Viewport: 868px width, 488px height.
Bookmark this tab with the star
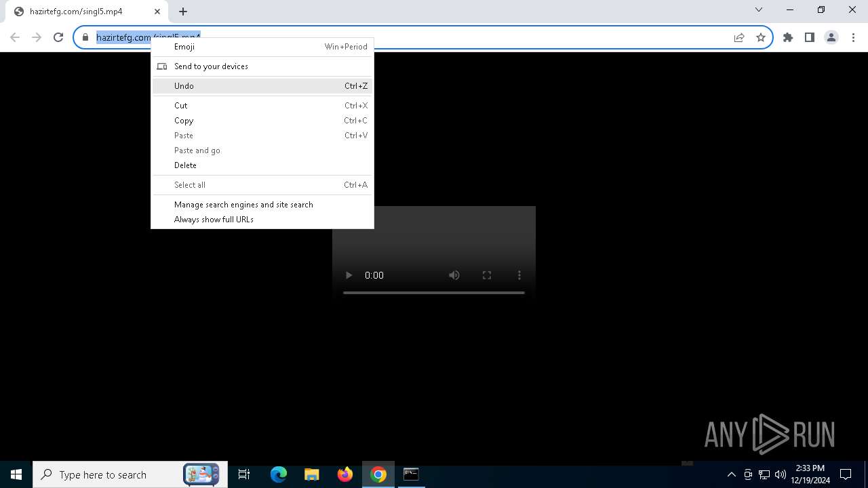[761, 37]
